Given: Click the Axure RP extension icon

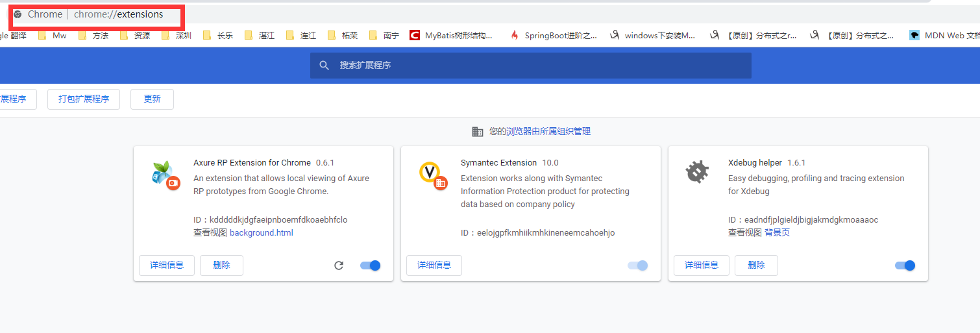Looking at the screenshot, I should coord(165,175).
